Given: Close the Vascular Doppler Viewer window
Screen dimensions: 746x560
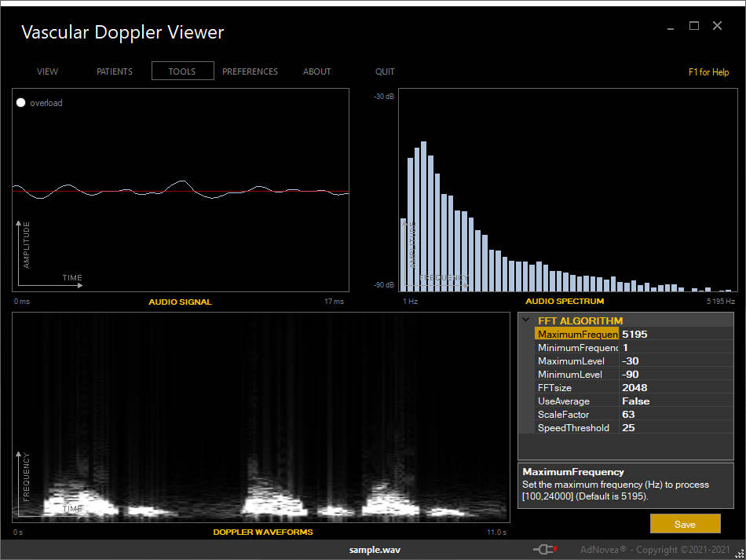Looking at the screenshot, I should point(718,26).
